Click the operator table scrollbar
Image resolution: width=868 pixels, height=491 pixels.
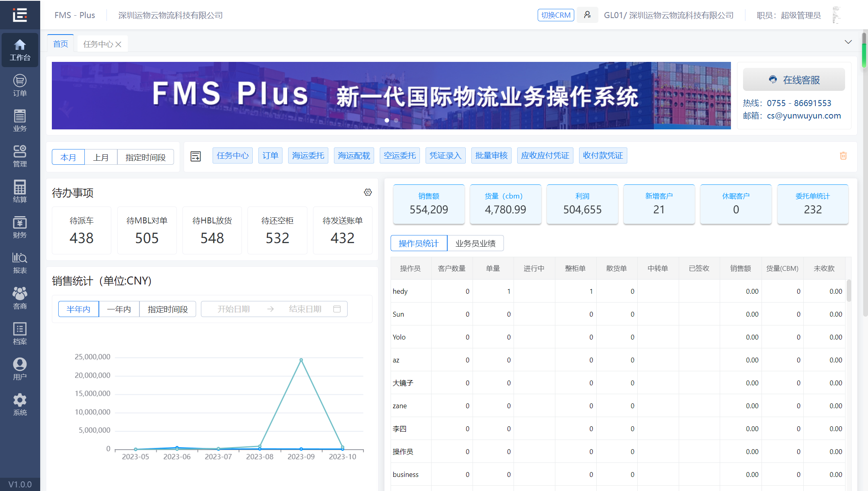[x=849, y=291]
